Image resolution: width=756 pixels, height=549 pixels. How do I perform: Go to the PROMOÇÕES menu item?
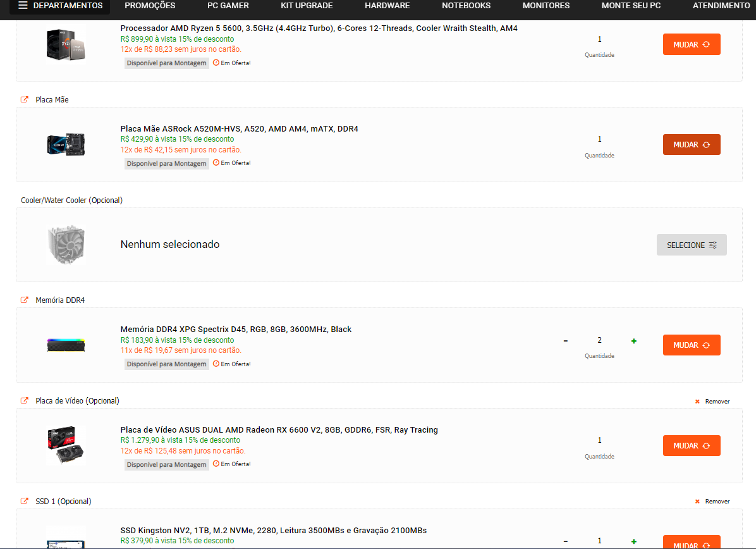point(150,6)
